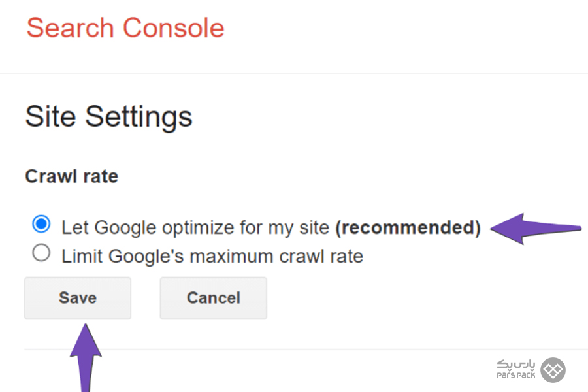Click the Crawl rate section label
Viewport: 588px width, 392px height.
point(71,176)
